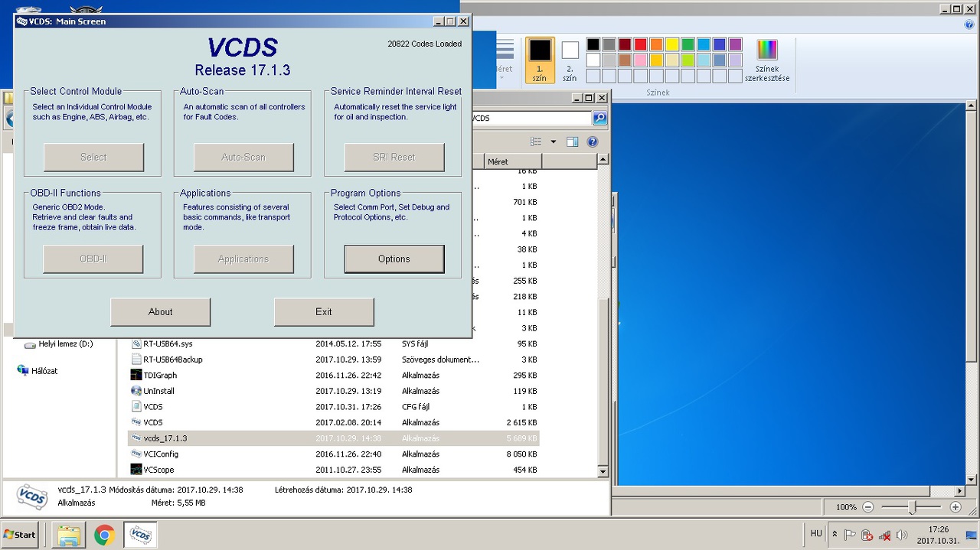Click the network tray icon with red X
The image size is (980, 550).
[x=884, y=535]
